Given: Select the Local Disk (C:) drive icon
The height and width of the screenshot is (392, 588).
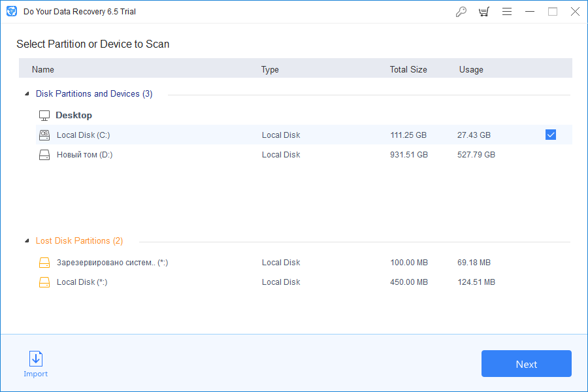Looking at the screenshot, I should click(x=44, y=135).
